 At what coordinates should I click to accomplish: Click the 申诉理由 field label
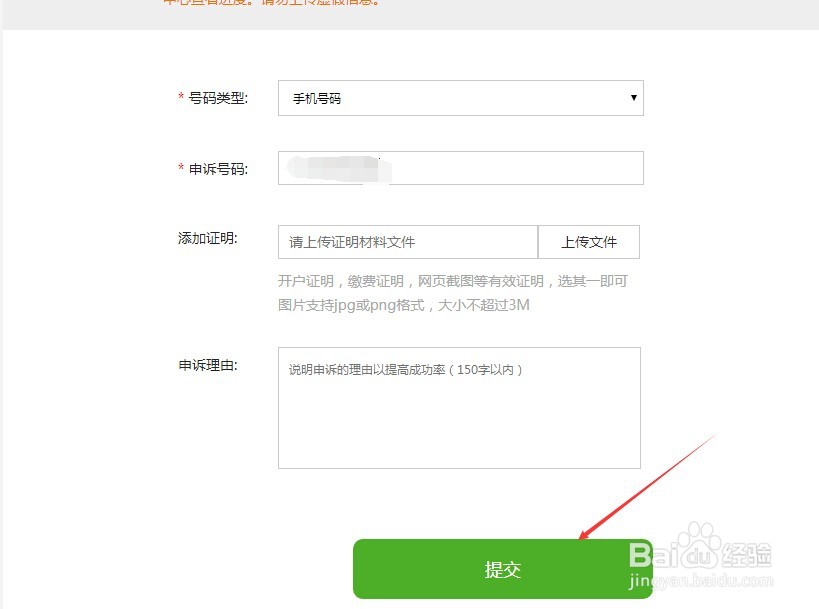(x=208, y=365)
